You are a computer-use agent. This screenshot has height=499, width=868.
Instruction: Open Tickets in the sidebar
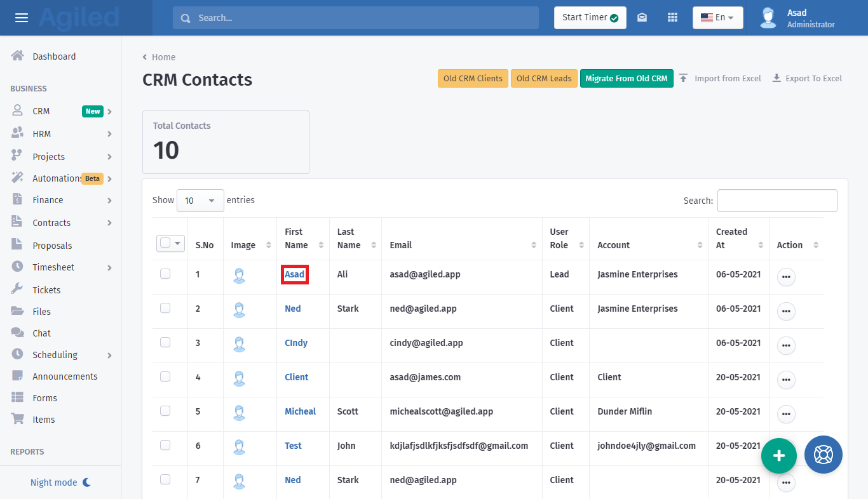(46, 290)
